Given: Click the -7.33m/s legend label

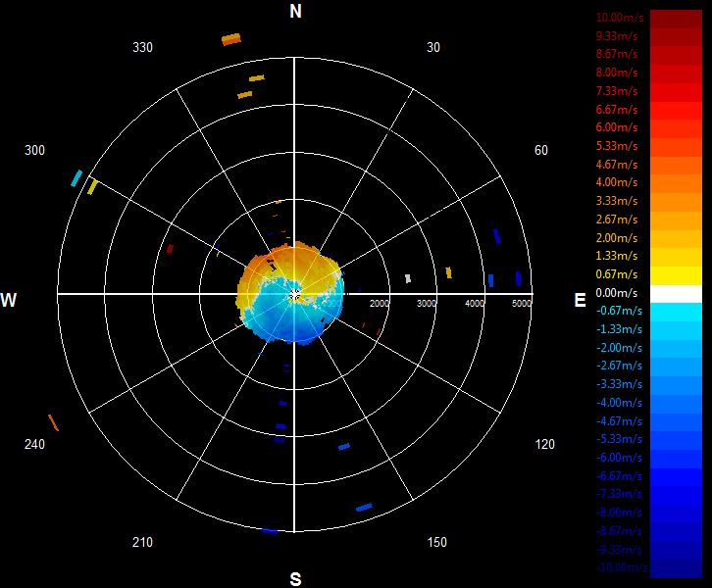Looking at the screenshot, I should coord(619,494).
